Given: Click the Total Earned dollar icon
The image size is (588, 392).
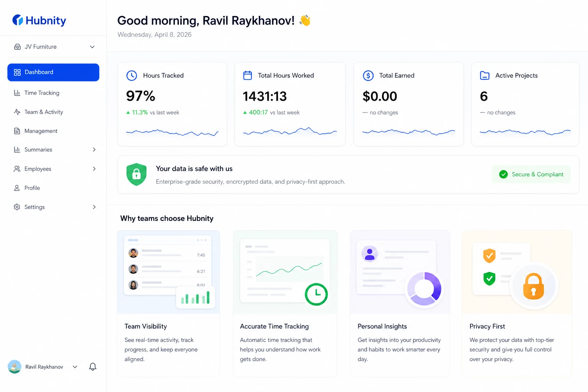Looking at the screenshot, I should click(x=368, y=75).
